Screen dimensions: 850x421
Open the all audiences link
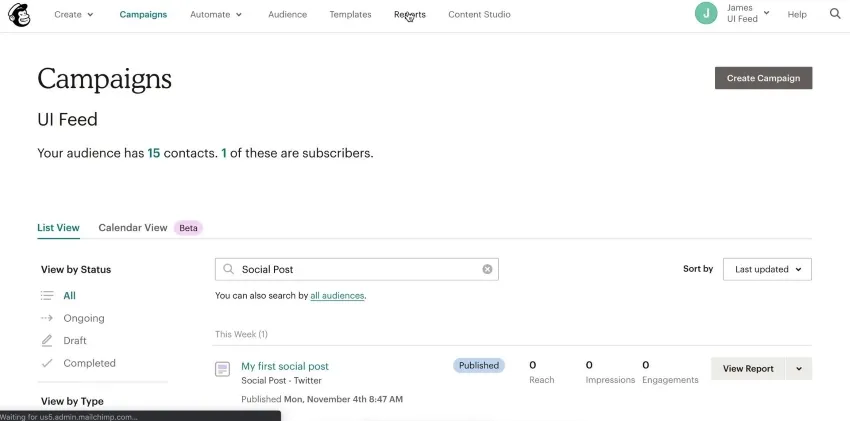337,296
